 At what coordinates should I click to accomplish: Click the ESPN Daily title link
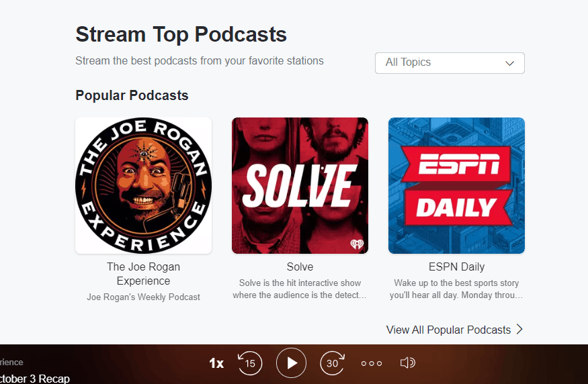(456, 267)
